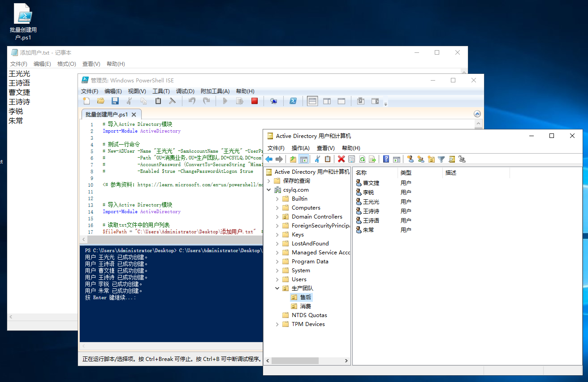Expand the Builtin container arrow

pos(277,199)
